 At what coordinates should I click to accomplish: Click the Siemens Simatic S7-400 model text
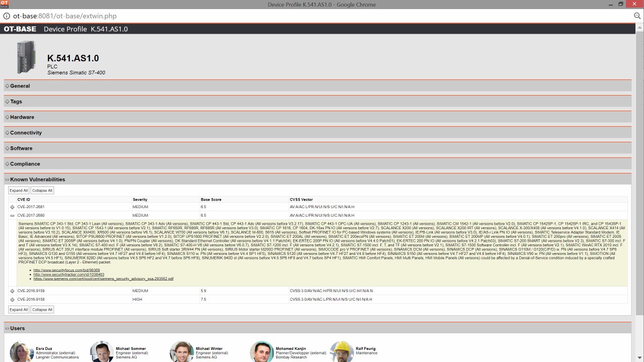click(x=76, y=73)
